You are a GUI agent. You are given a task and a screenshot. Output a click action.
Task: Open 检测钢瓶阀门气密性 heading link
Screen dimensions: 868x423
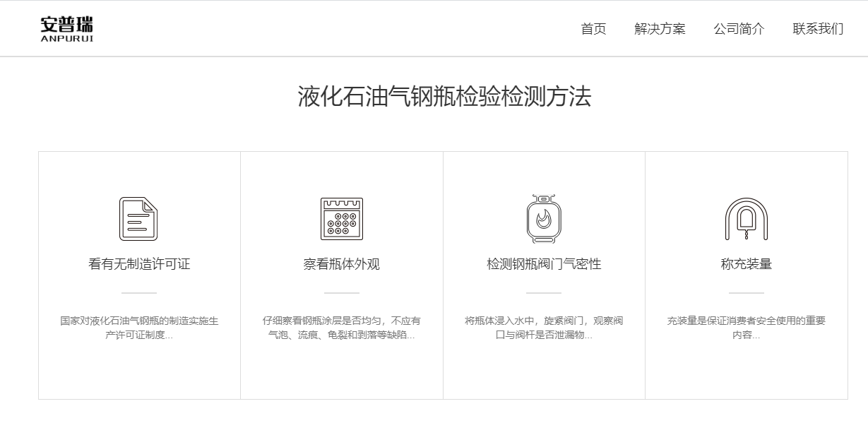pos(544,265)
